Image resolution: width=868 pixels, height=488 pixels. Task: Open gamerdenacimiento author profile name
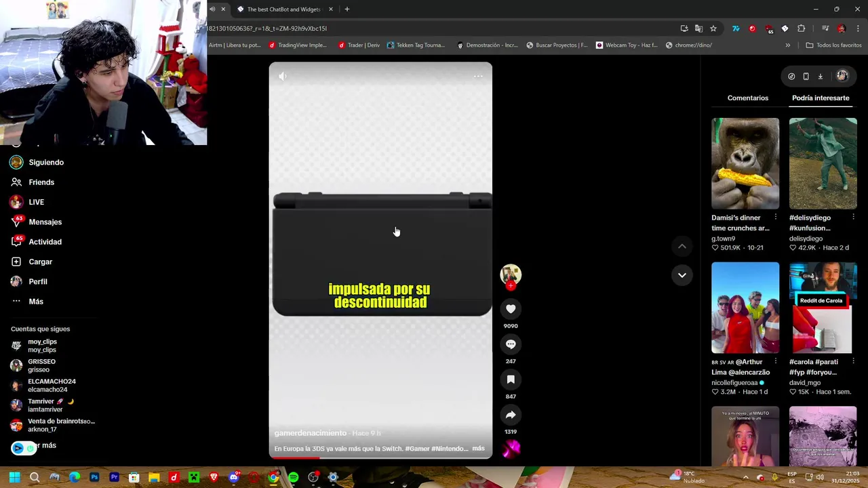[x=310, y=433]
